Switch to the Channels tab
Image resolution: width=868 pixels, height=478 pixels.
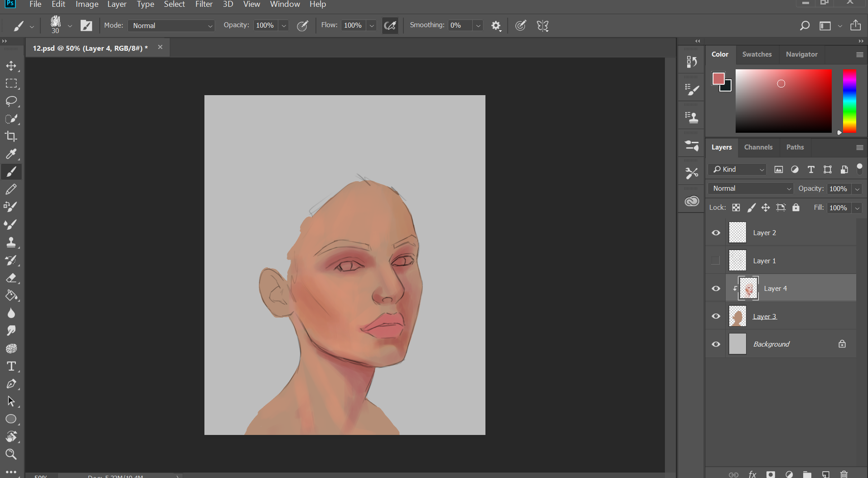coord(758,147)
